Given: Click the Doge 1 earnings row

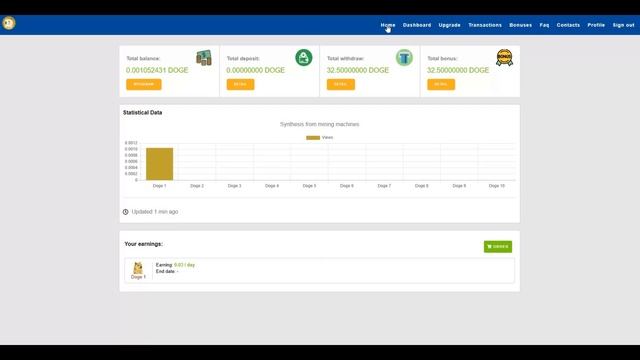Looking at the screenshot, I should 320,270.
